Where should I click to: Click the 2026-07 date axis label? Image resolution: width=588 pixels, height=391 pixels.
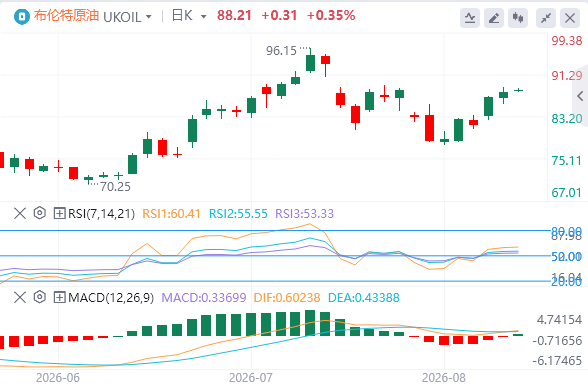click(x=250, y=378)
